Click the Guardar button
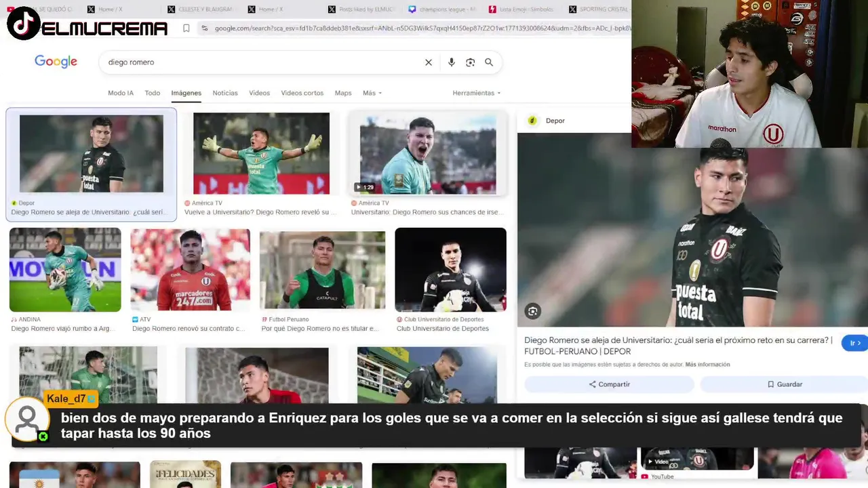 pos(784,384)
